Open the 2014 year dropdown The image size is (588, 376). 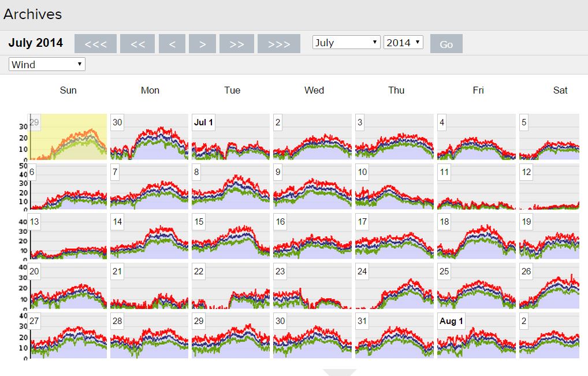[403, 43]
